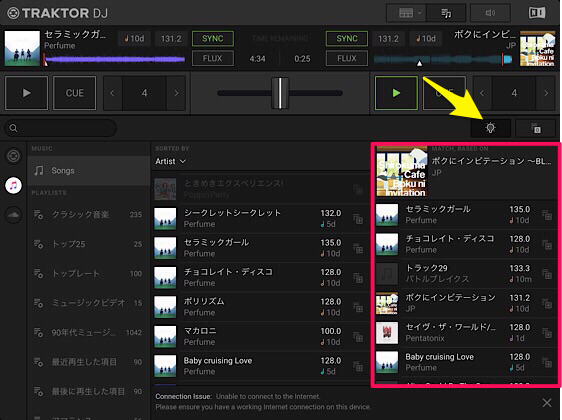Select シークレットシークレット track row
This screenshot has height=420, width=562.
(261, 219)
